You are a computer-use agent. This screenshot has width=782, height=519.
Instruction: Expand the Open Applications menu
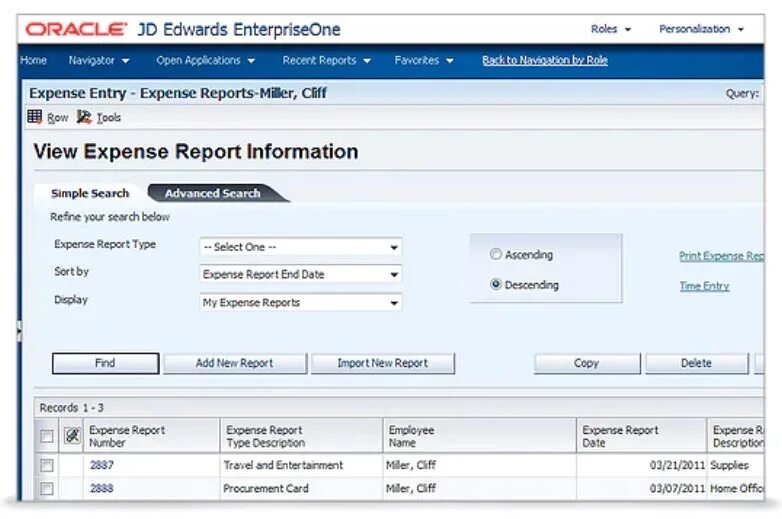pos(205,60)
